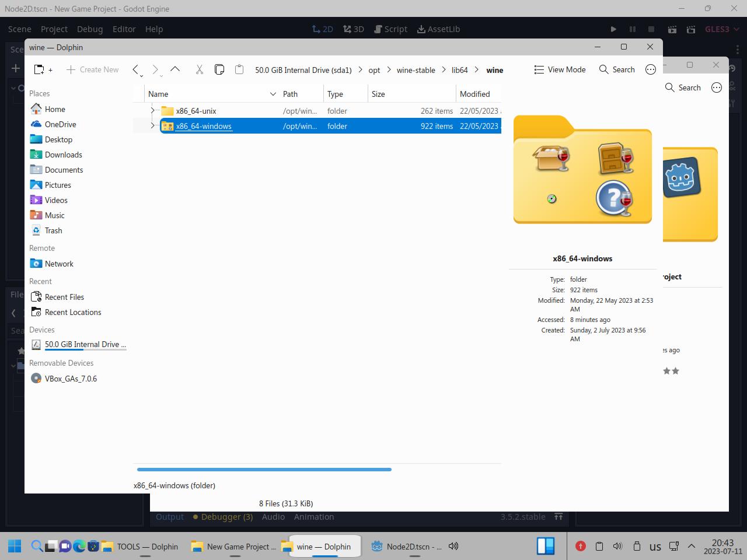Screen dimensions: 747x560
Task: Click the tray volume icon
Action: pyautogui.click(x=617, y=547)
